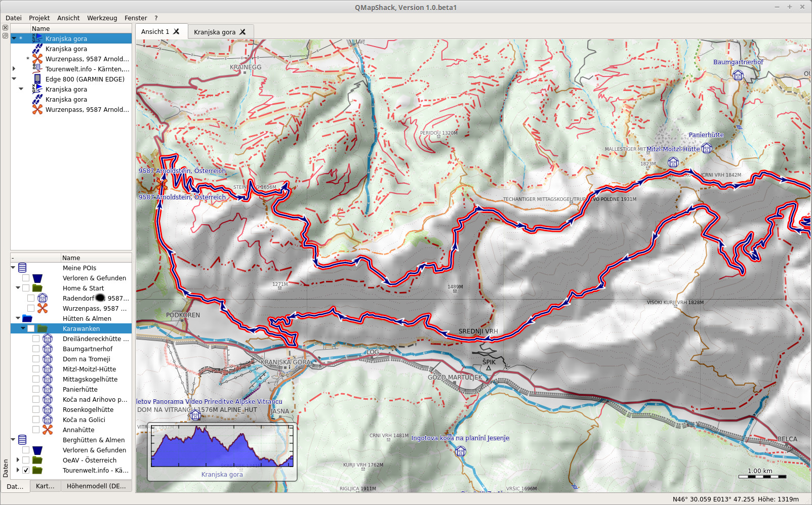
Task: Collapse the highlighted Kranjska gora project
Action: click(14, 38)
